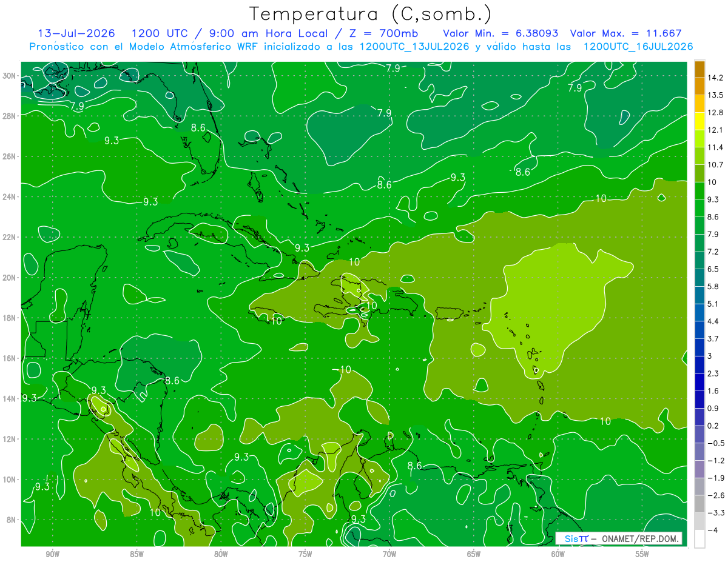The width and height of the screenshot is (728, 562).
Task: Click the 85W longitude label
Action: 136,555
